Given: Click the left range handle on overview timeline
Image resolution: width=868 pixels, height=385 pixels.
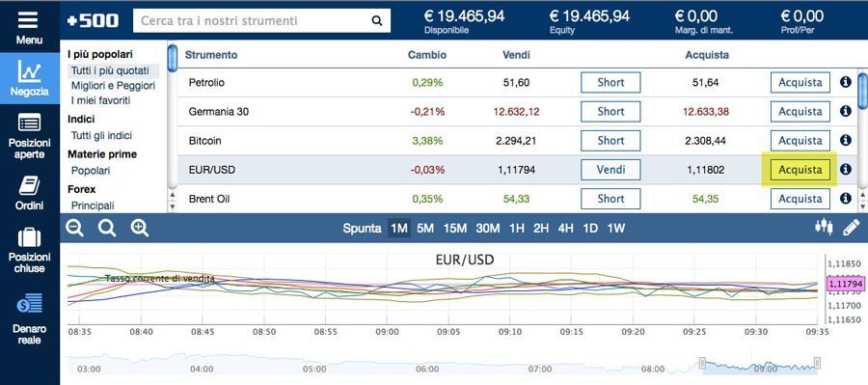Looking at the screenshot, I should pos(702,364).
